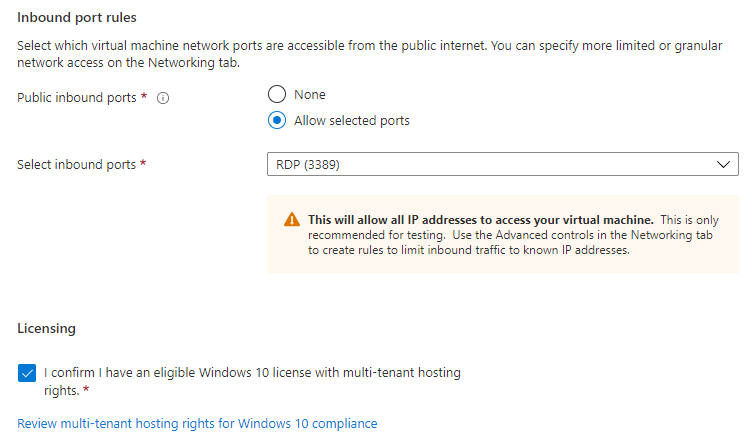
Task: Open the Select inbound ports dropdown
Action: point(502,164)
